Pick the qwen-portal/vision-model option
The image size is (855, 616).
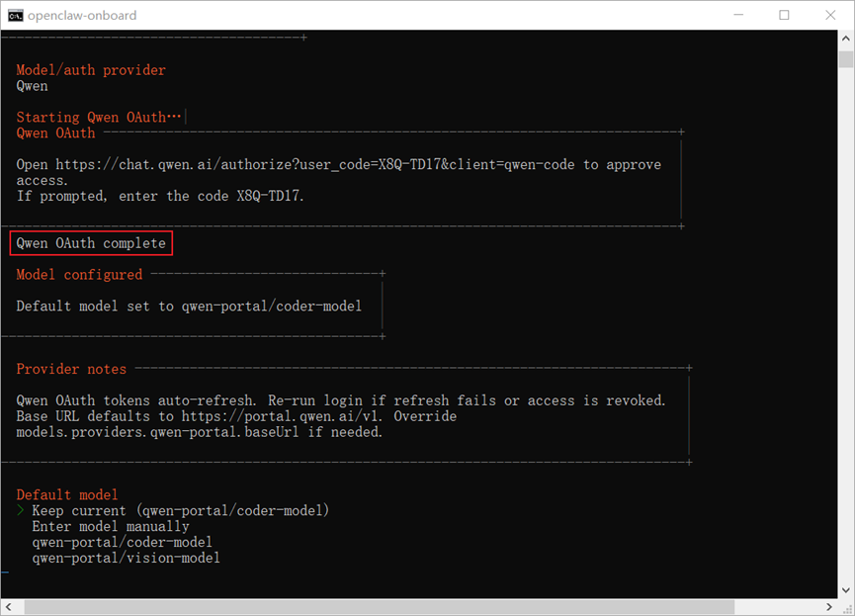[x=126, y=558]
